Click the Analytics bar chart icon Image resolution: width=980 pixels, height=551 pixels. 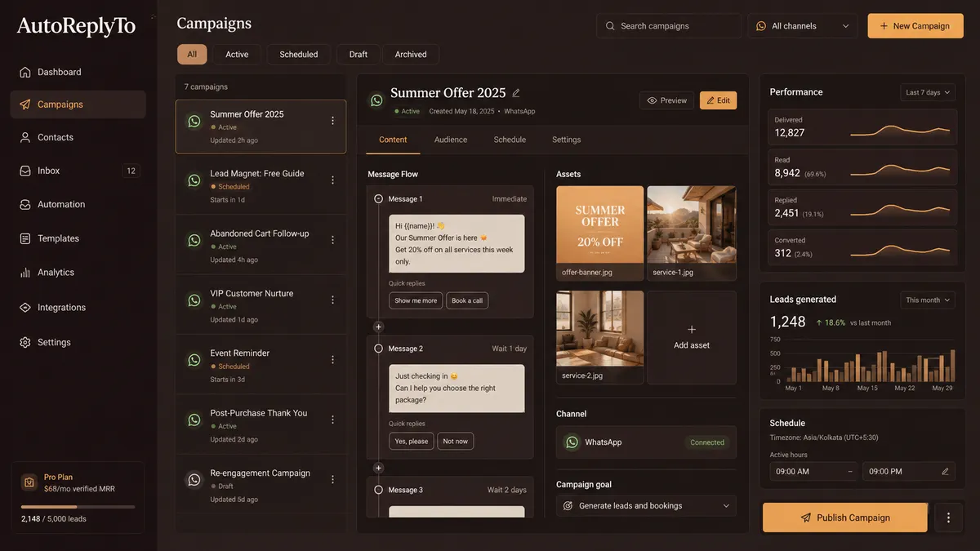tap(25, 273)
